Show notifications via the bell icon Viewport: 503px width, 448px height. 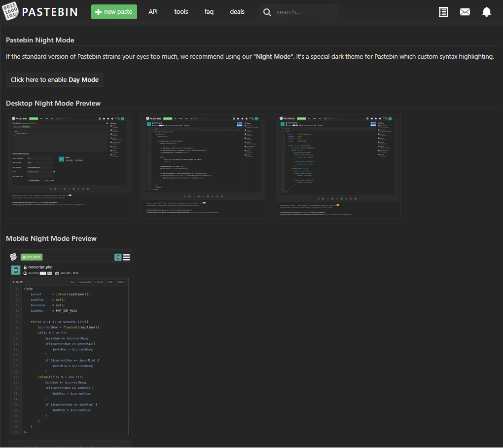(487, 12)
